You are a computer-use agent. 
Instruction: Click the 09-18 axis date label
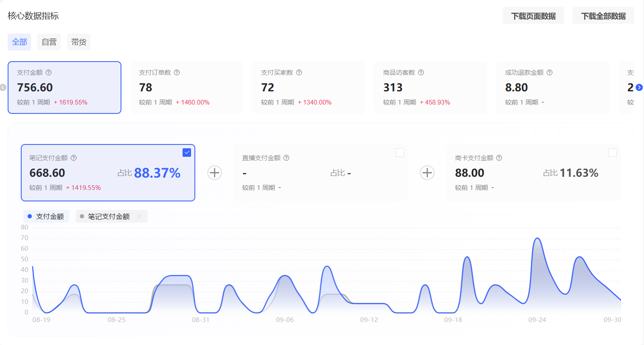point(453,320)
